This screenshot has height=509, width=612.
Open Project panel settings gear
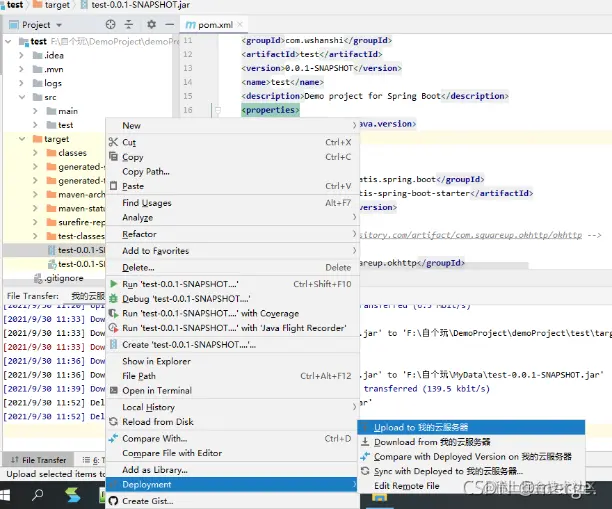pyautogui.click(x=151, y=25)
